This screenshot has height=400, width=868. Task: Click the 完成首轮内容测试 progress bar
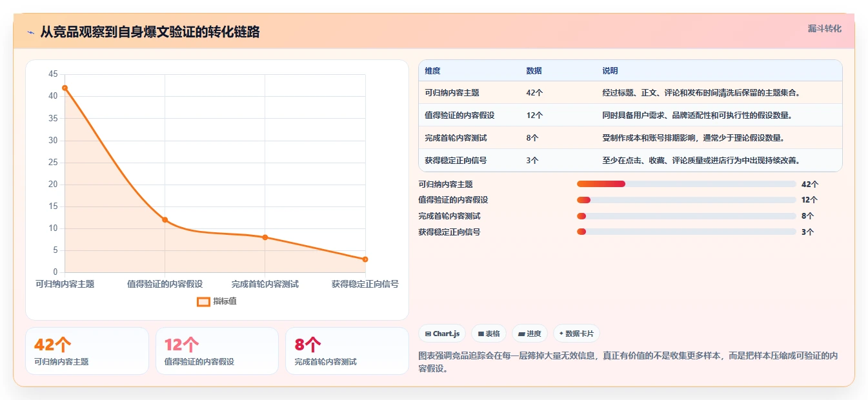[686, 216]
